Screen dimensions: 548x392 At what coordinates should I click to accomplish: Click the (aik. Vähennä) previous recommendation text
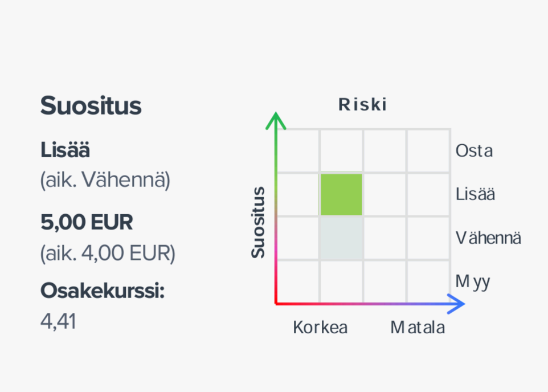(x=105, y=180)
